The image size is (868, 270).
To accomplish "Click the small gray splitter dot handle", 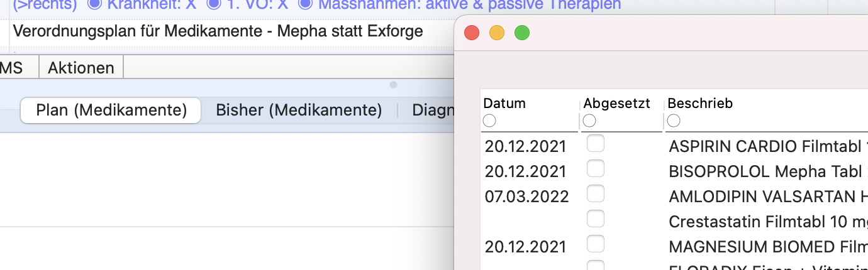I will click(x=393, y=84).
